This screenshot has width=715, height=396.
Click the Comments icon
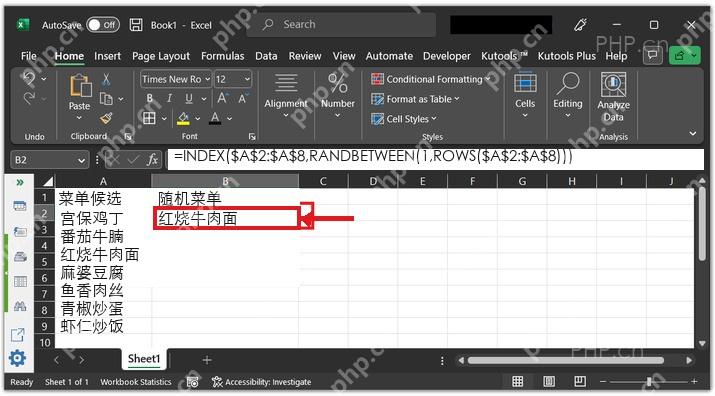click(x=653, y=56)
